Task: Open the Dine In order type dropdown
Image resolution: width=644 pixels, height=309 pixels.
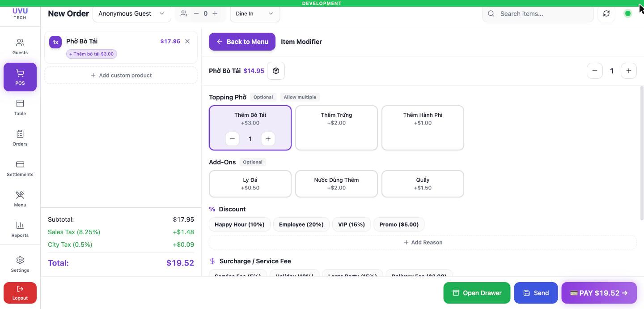Action: coord(255,13)
